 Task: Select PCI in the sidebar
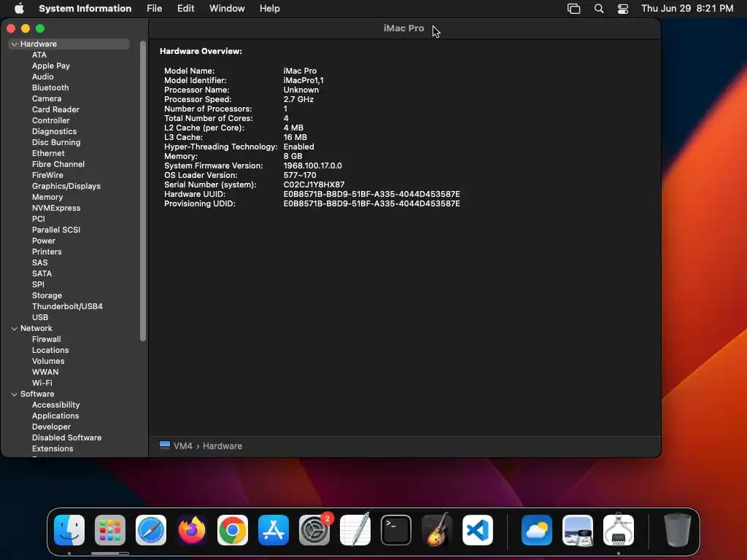[39, 219]
